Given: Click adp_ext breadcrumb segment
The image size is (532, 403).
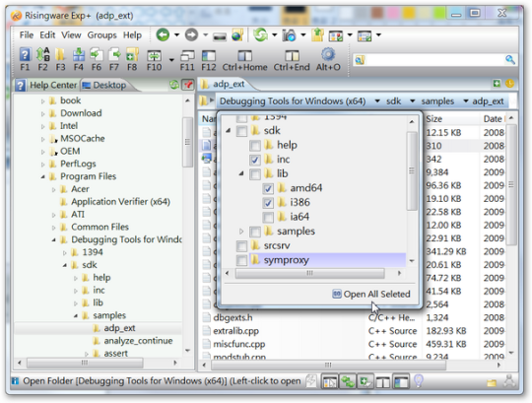Looking at the screenshot, I should pyautogui.click(x=488, y=101).
